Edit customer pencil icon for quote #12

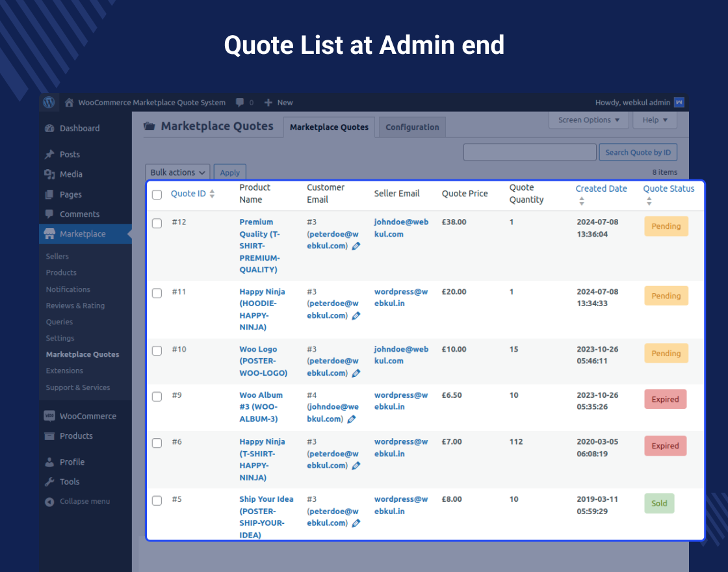356,246
